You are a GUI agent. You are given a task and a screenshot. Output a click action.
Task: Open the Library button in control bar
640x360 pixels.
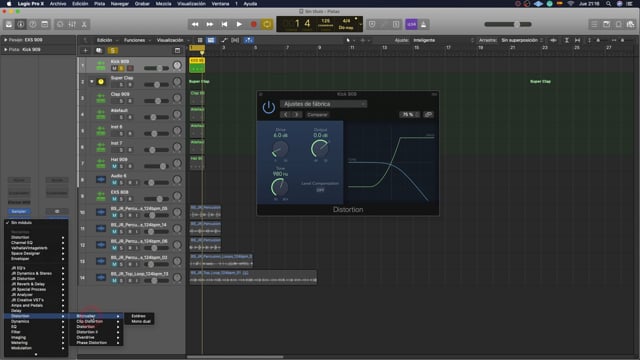[9, 24]
